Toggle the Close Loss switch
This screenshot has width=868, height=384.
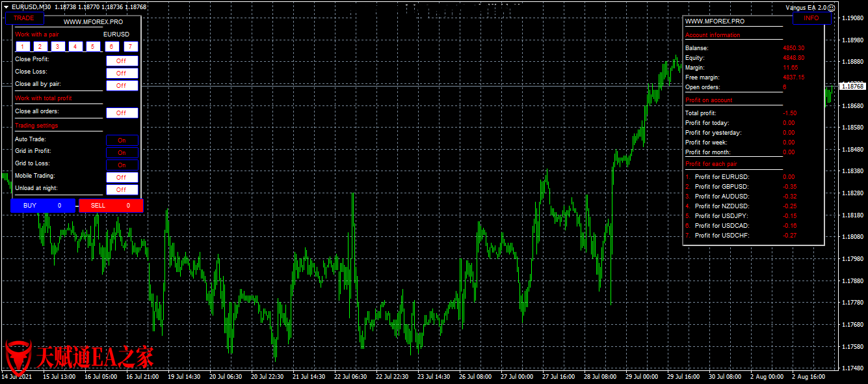pos(122,73)
